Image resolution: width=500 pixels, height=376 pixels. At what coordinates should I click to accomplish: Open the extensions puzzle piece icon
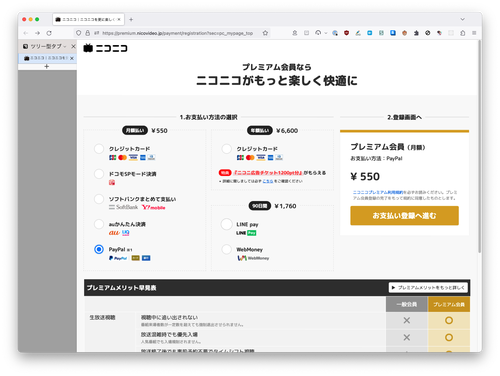[x=463, y=33]
